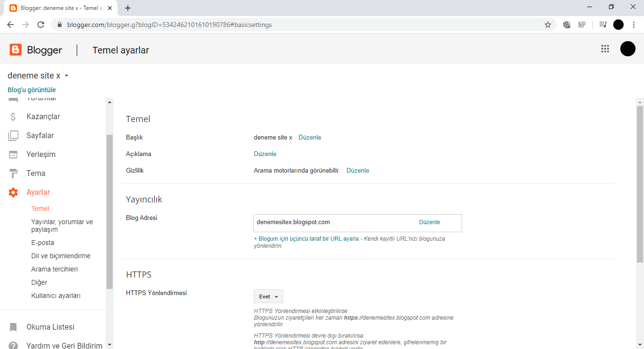The height and width of the screenshot is (349, 644).
Task: Open Diğer settings
Action: [39, 282]
